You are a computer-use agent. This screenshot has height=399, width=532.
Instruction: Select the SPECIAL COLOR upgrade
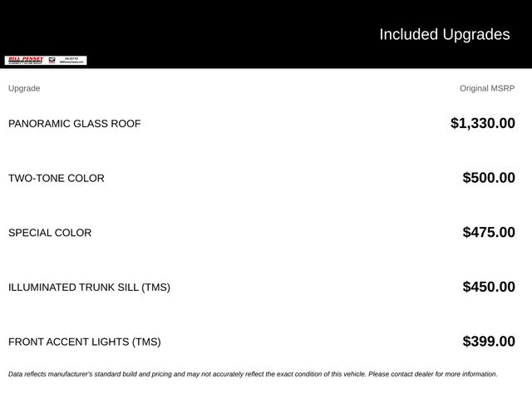50,233
